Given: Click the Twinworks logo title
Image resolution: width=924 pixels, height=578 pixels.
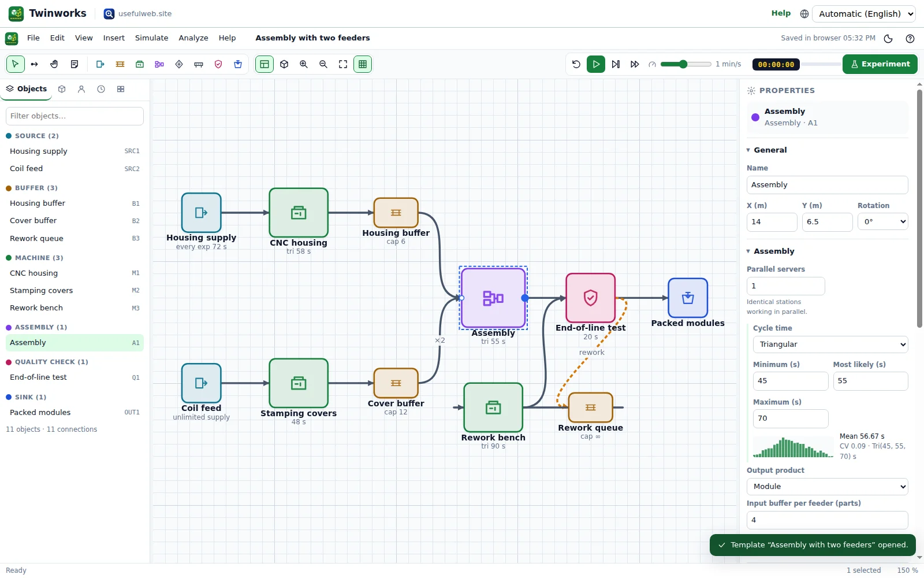Looking at the screenshot, I should point(47,13).
